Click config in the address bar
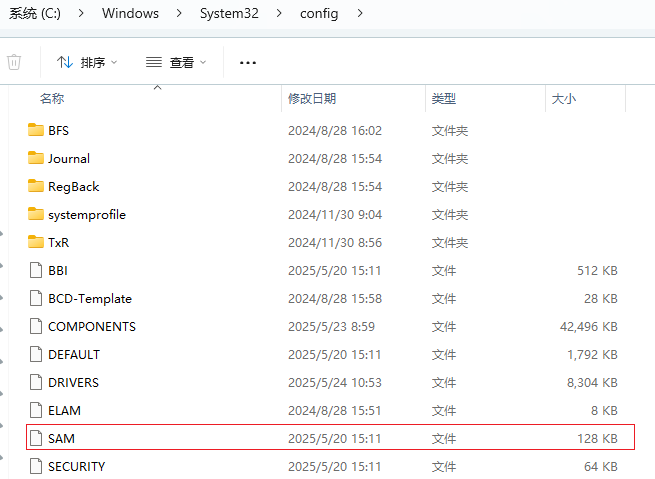 point(319,14)
